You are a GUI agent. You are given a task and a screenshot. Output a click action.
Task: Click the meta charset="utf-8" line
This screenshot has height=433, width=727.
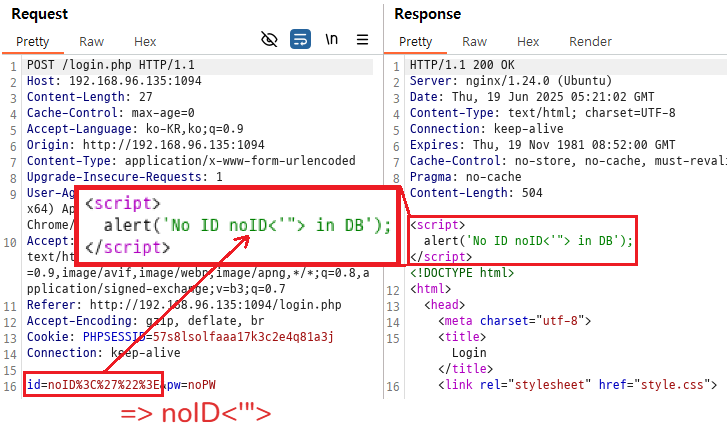click(x=515, y=321)
